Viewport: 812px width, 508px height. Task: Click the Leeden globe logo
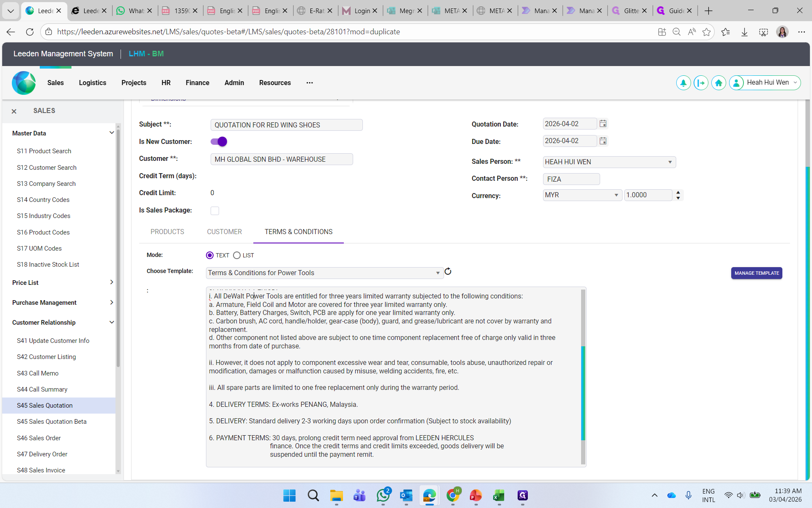tap(24, 83)
